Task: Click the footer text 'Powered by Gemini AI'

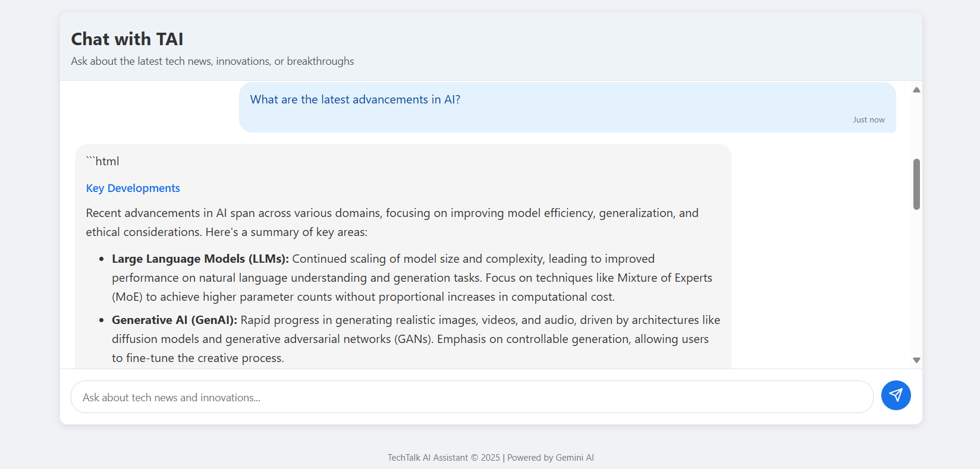Action: (x=551, y=458)
